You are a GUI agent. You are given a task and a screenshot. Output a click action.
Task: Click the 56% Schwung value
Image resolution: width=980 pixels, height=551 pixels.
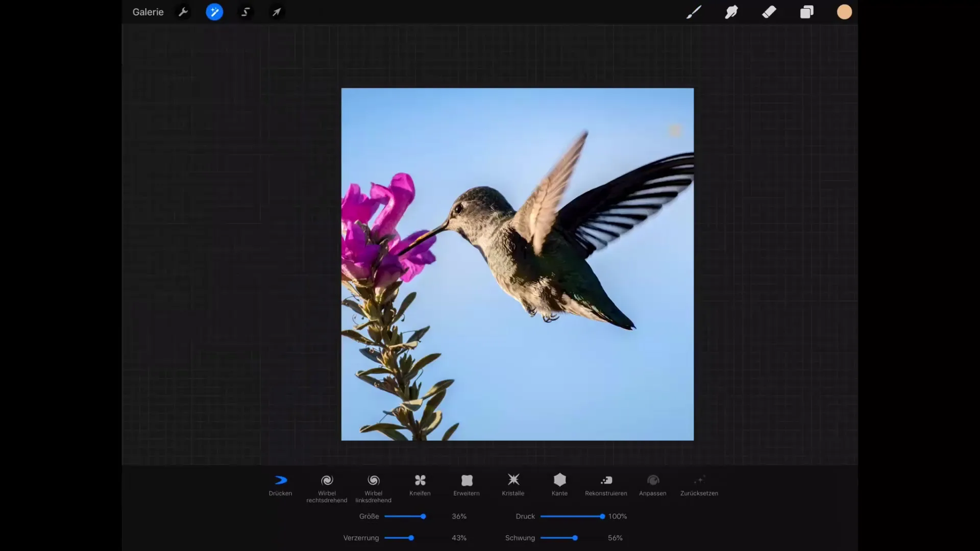(x=615, y=538)
